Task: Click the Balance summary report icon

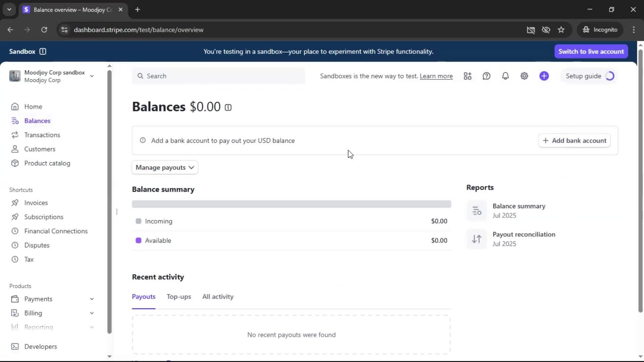Action: (x=477, y=211)
